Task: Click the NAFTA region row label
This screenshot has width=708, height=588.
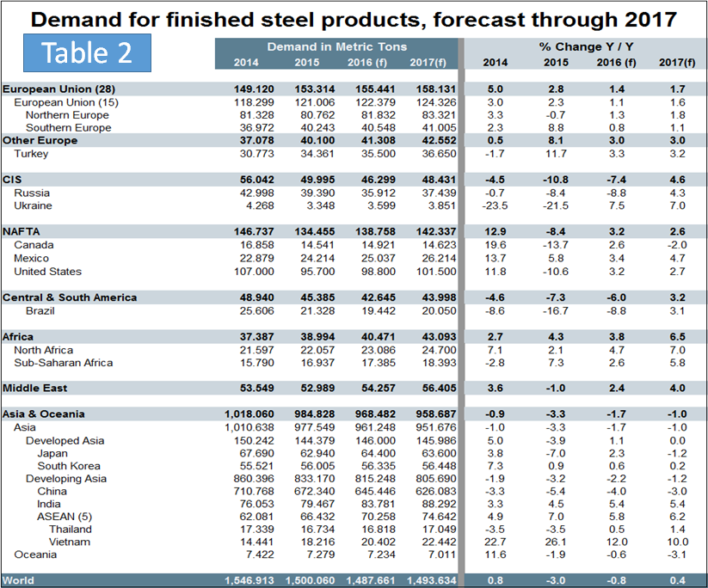Action: (x=21, y=231)
